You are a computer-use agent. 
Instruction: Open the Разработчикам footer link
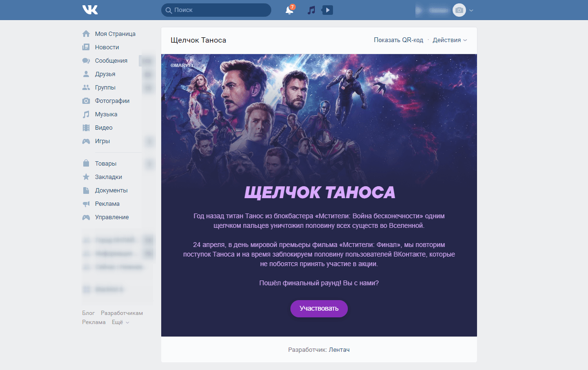(x=122, y=313)
